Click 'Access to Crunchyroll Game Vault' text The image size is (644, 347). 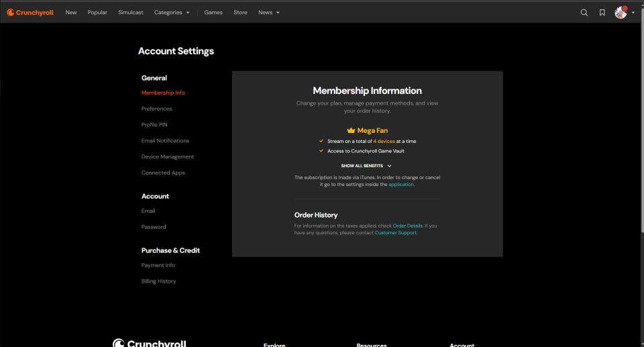tap(366, 151)
